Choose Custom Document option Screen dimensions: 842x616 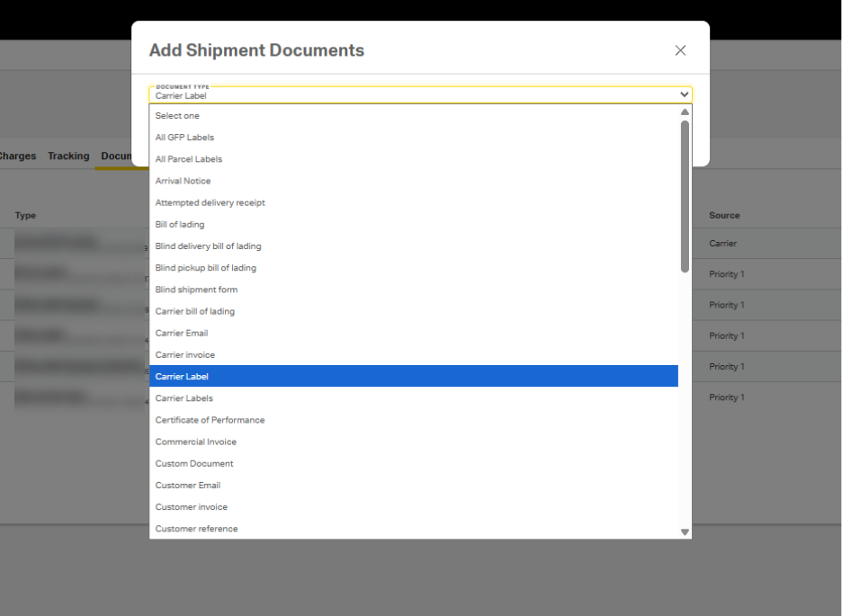coord(193,464)
